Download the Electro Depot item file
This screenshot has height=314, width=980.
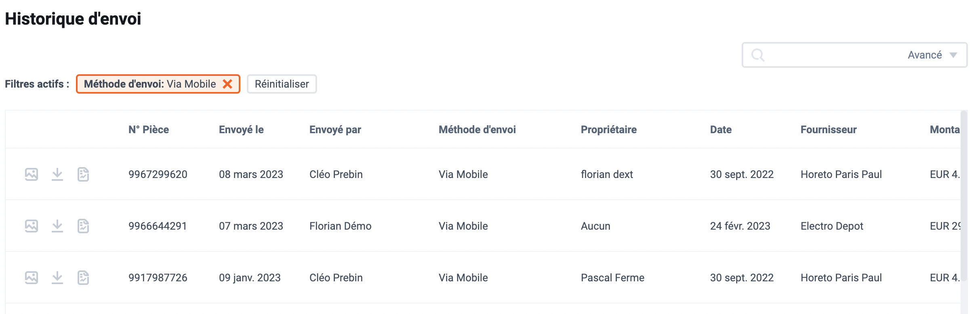(57, 226)
